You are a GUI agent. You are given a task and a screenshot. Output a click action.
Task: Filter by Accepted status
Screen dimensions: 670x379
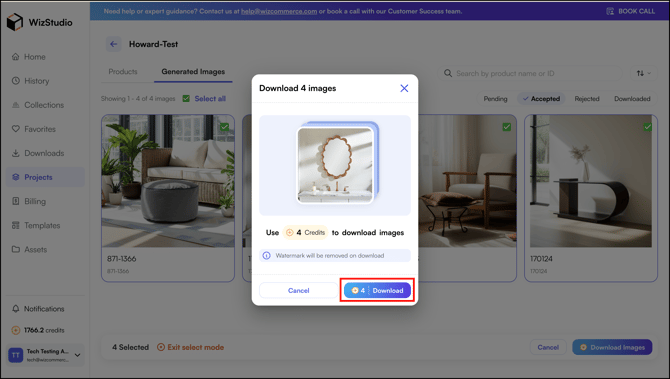(x=541, y=99)
